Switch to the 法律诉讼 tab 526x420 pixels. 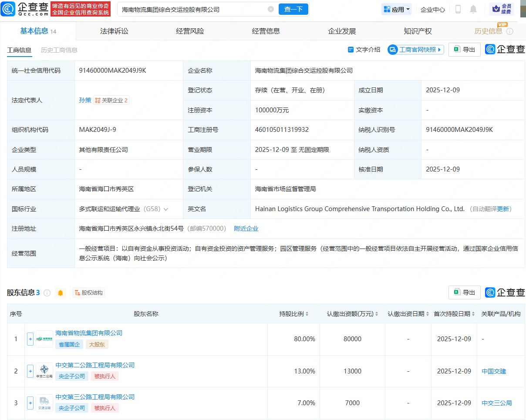pos(114,31)
